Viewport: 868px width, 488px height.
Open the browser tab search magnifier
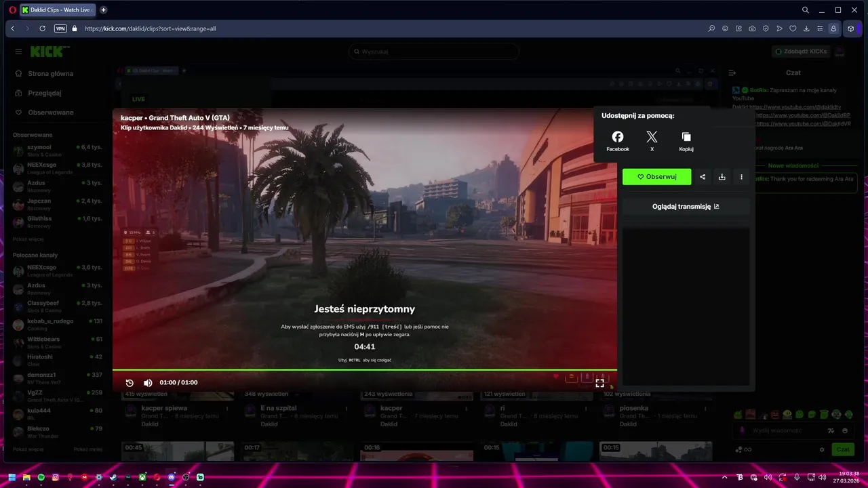tap(805, 10)
